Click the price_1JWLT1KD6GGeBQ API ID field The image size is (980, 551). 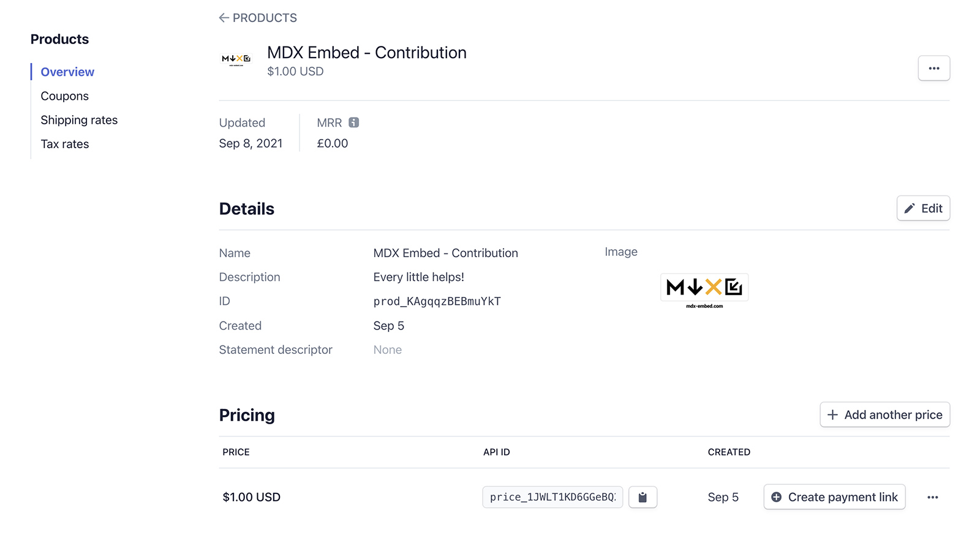click(x=551, y=497)
